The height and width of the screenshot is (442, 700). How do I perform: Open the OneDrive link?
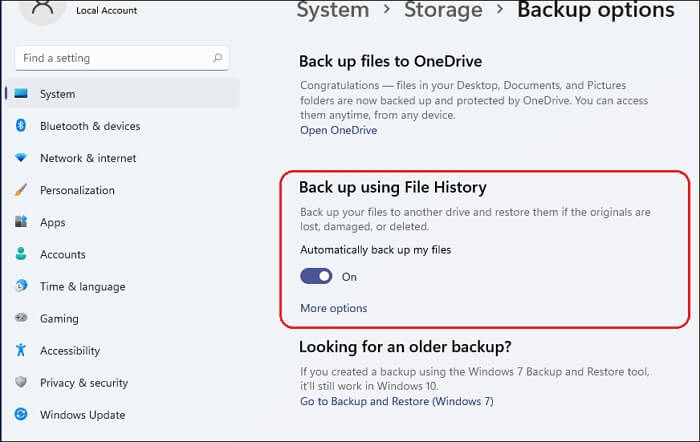click(337, 130)
